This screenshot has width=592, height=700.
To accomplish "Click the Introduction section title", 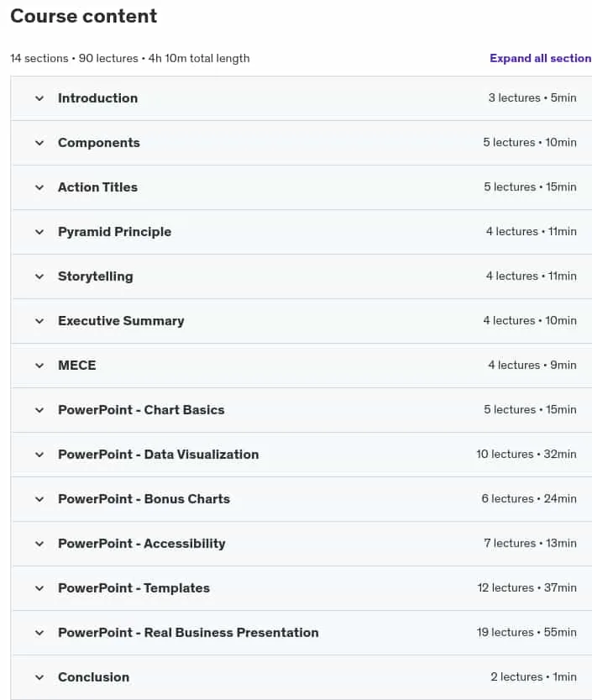I will [x=97, y=98].
